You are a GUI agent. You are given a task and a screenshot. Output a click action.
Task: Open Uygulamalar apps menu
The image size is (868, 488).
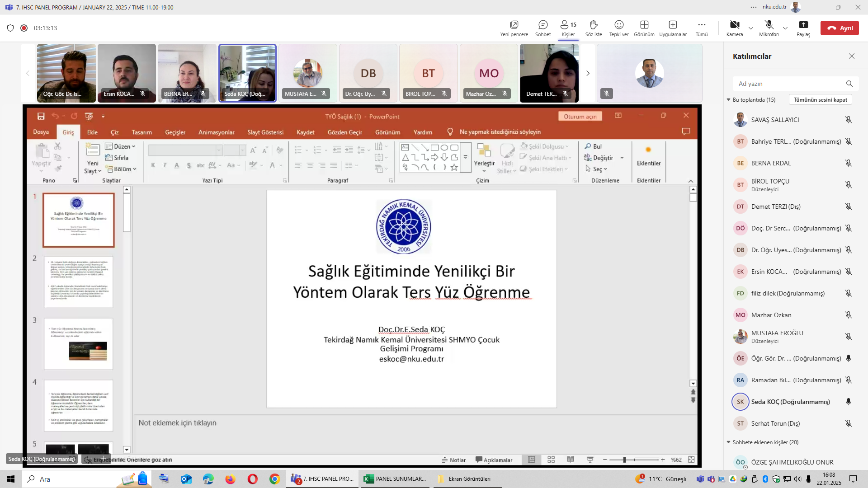tap(673, 28)
